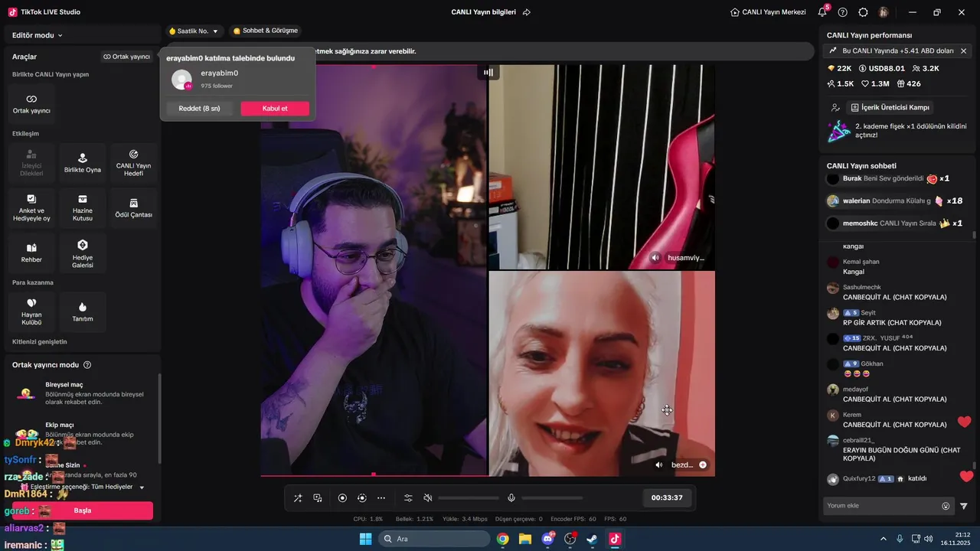The width and height of the screenshot is (980, 551).
Task: Click the stream timer 00:33:37
Action: 667,497
